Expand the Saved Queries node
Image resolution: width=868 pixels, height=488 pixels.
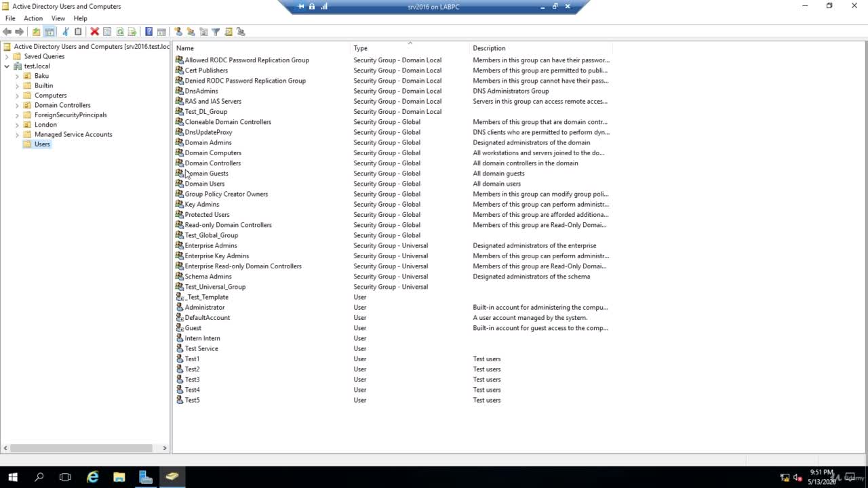7,56
